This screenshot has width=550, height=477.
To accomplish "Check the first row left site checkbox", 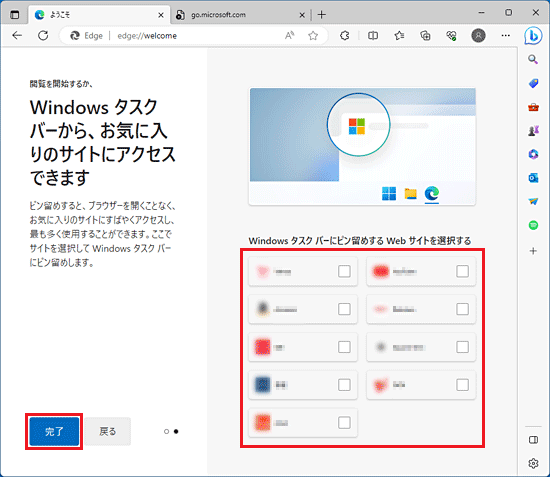I will [x=344, y=271].
